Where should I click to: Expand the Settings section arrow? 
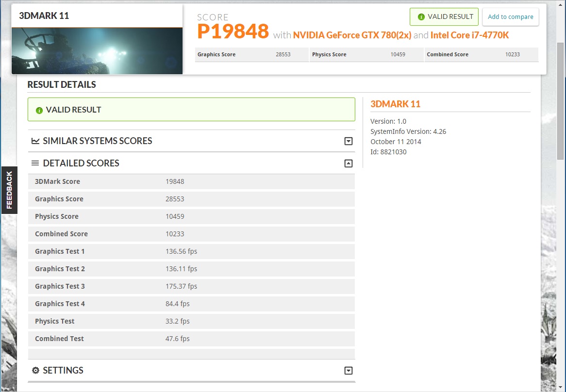[x=349, y=370]
